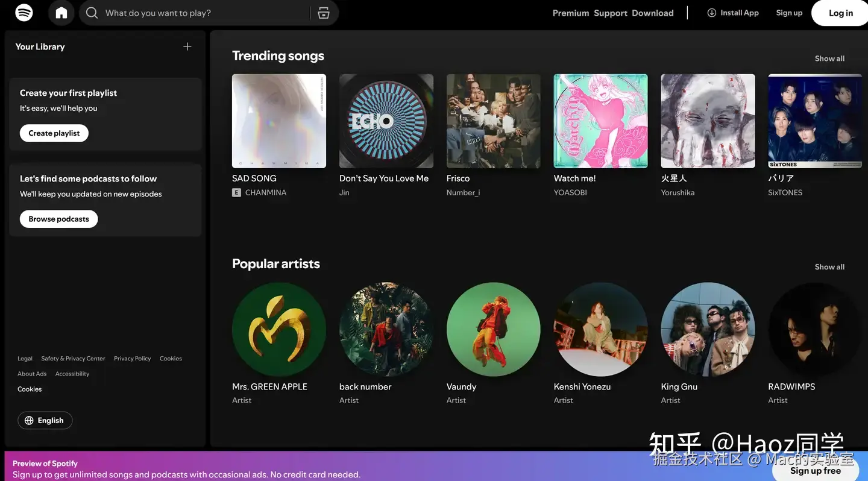Click the King Gnu name text
Image resolution: width=868 pixels, height=481 pixels.
679,387
